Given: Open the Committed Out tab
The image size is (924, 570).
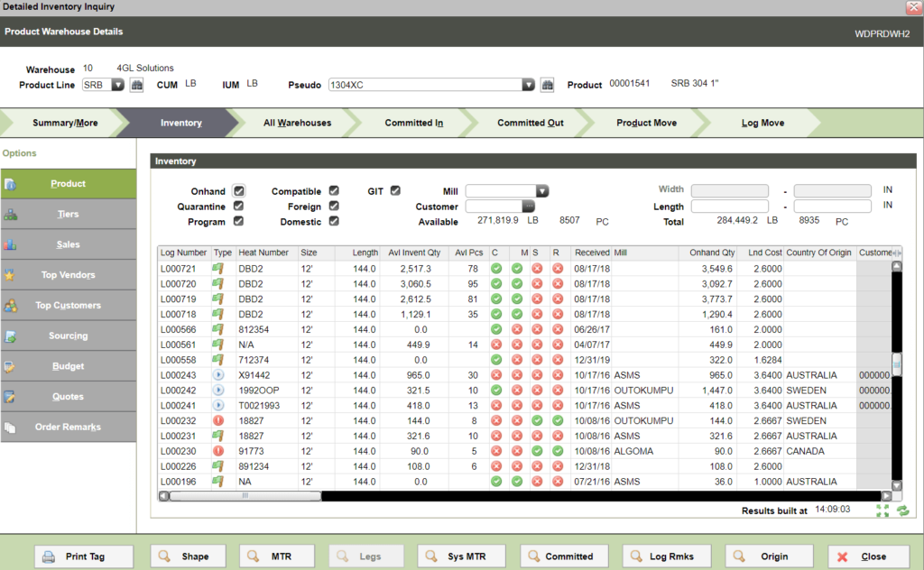Looking at the screenshot, I should [x=530, y=123].
